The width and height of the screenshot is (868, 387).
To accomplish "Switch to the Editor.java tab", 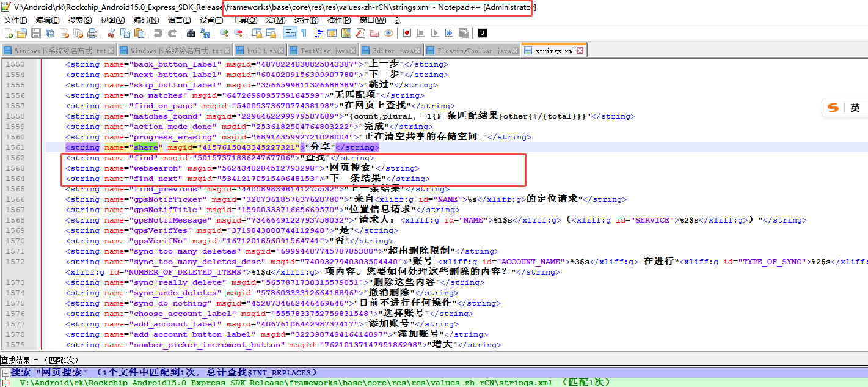I will (392, 51).
